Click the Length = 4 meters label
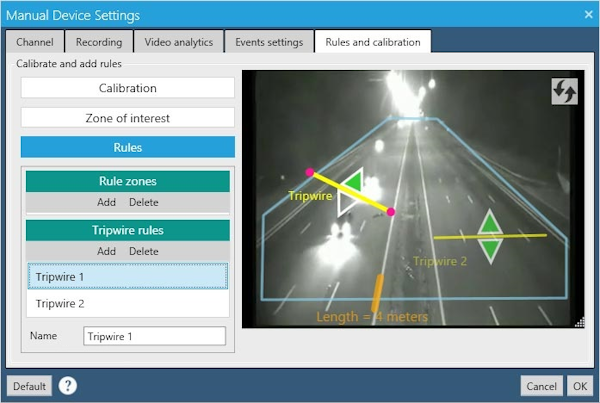Viewport: 600px width, 403px height. pyautogui.click(x=372, y=317)
